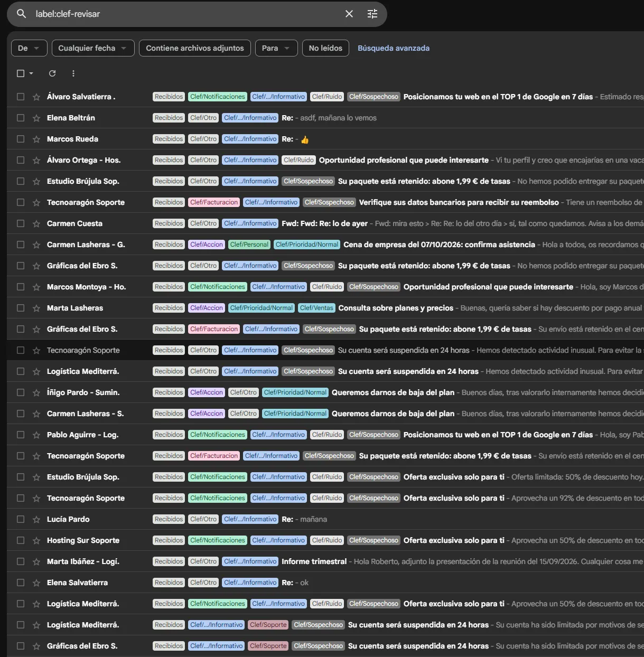The width and height of the screenshot is (644, 657).
Task: Open Álvaro Ortega's Oportunidad profesional email
Action: pos(325,160)
